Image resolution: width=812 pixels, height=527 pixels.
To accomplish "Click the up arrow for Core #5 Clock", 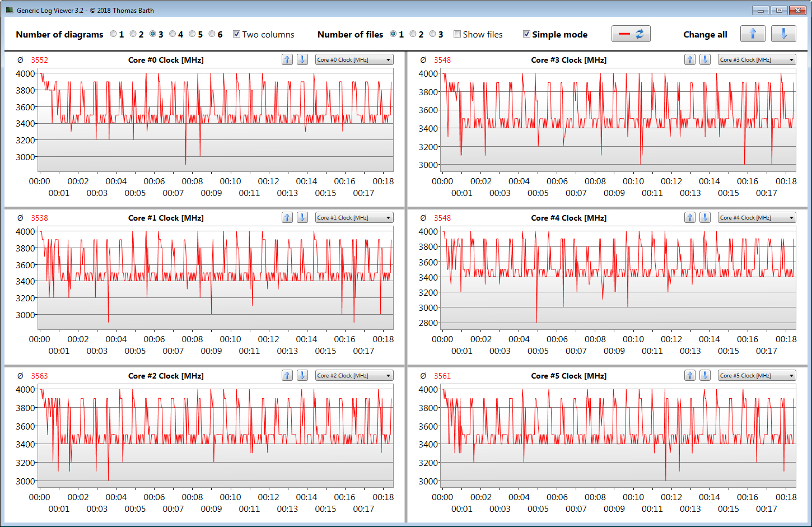I will [x=690, y=375].
